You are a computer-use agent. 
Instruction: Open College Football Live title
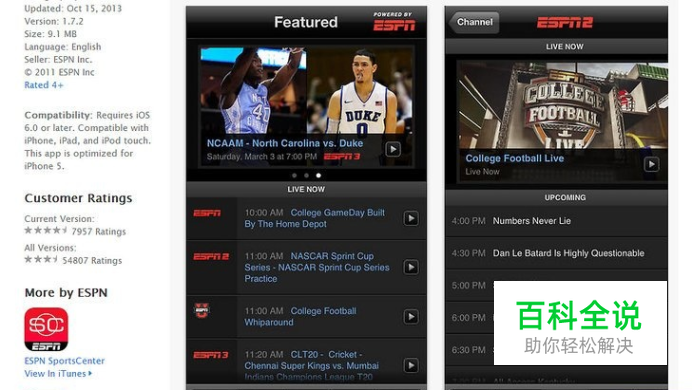coord(515,158)
